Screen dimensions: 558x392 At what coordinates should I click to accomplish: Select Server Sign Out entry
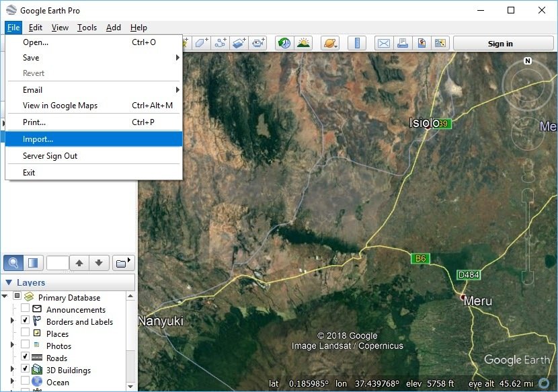click(x=94, y=155)
